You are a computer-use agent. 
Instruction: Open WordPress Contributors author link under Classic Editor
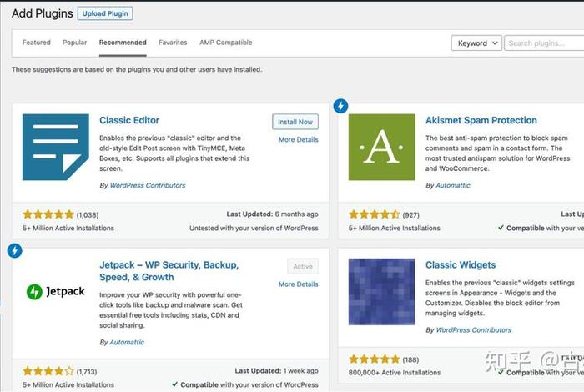point(148,185)
